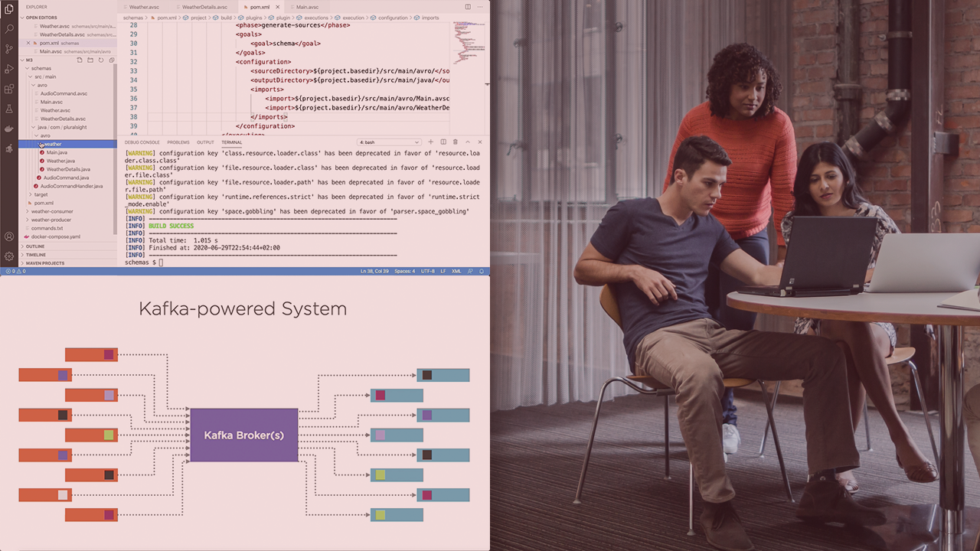Collapse all folders in the explorer
The image size is (980, 551).
112,60
